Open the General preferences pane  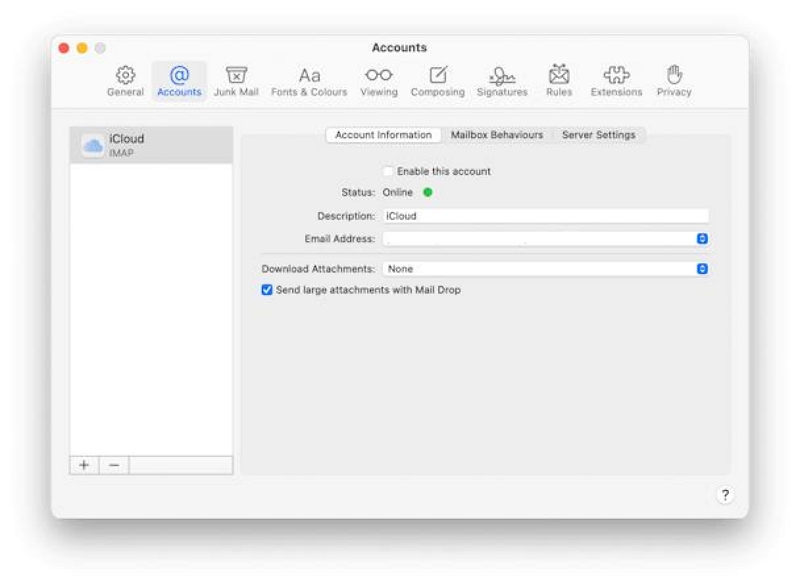(125, 82)
